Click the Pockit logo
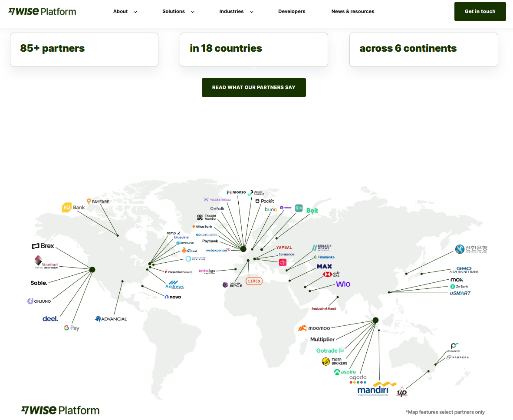Screen dimensions: 513x420 [265, 201]
